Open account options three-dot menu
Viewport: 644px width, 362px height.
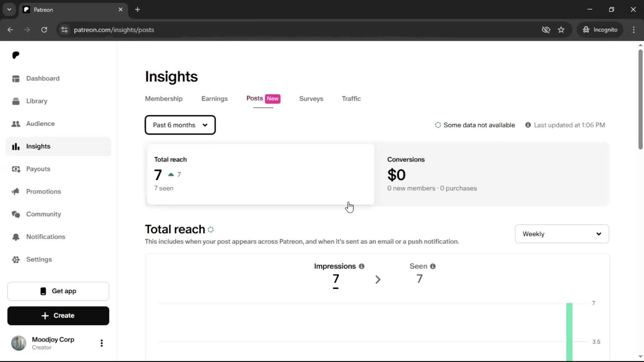point(102,343)
